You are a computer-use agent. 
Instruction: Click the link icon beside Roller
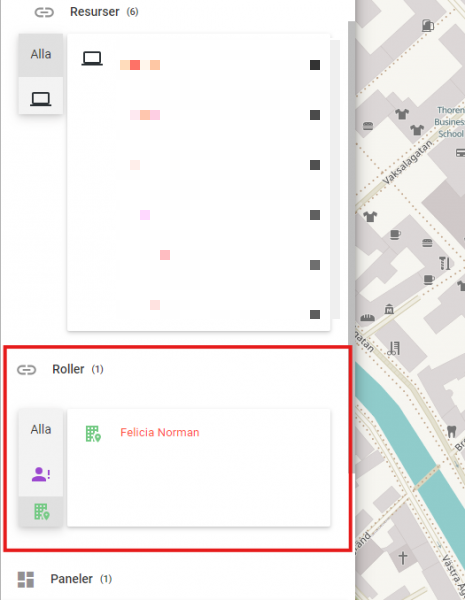(26, 370)
